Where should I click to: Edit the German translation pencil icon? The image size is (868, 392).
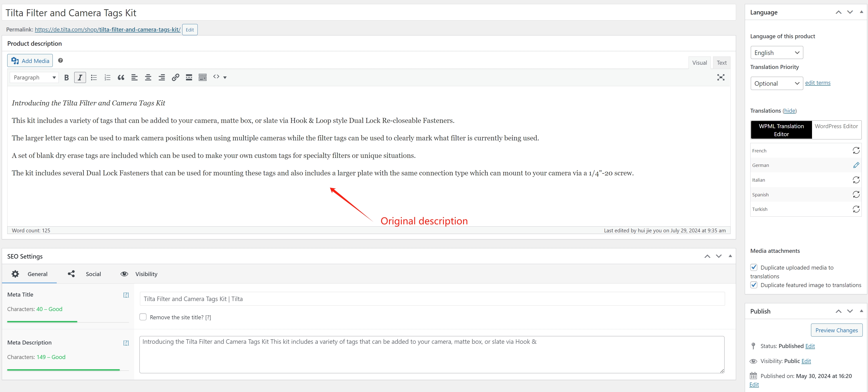click(856, 165)
